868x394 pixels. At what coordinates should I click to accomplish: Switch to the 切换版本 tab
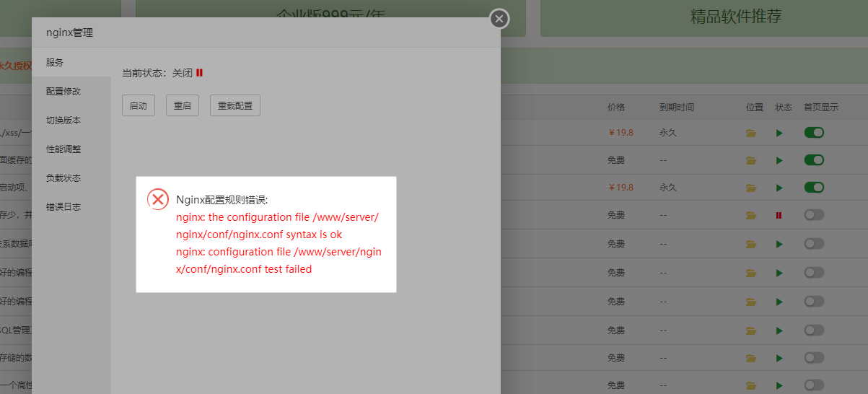coord(71,121)
